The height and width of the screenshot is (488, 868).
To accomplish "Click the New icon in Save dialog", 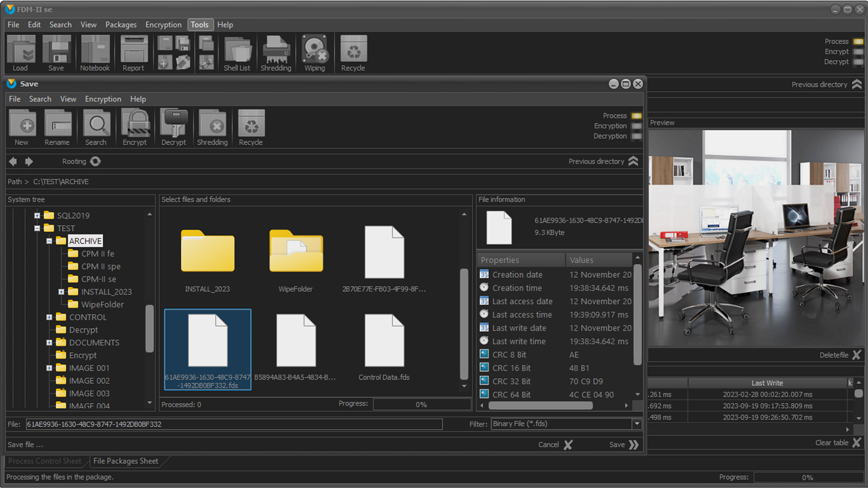I will pos(22,124).
